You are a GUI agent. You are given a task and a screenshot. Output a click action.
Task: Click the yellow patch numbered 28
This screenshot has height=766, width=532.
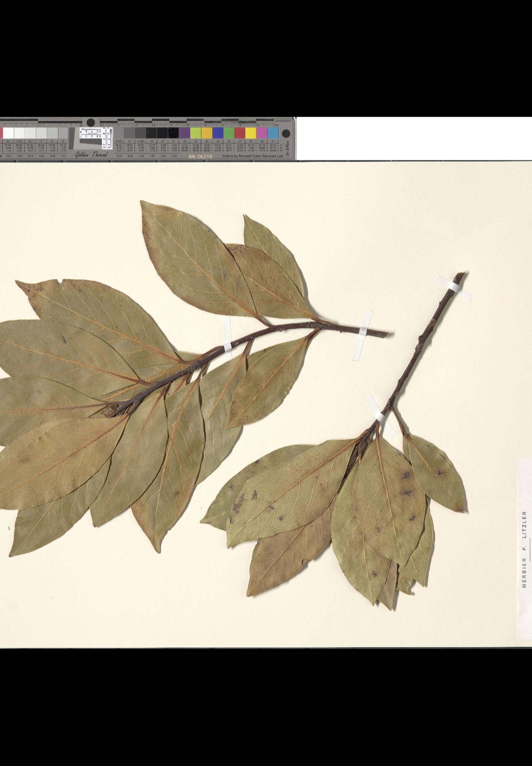coord(251,133)
